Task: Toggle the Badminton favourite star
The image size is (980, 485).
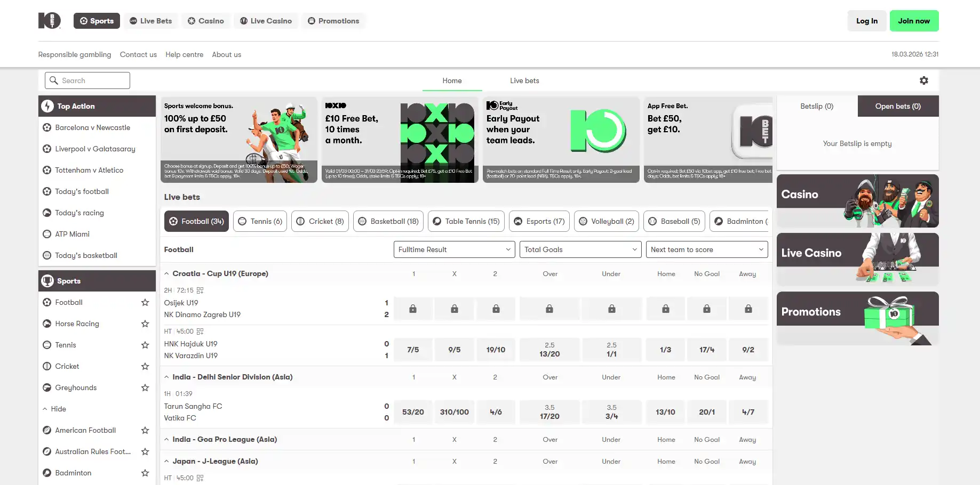Action: (145, 473)
